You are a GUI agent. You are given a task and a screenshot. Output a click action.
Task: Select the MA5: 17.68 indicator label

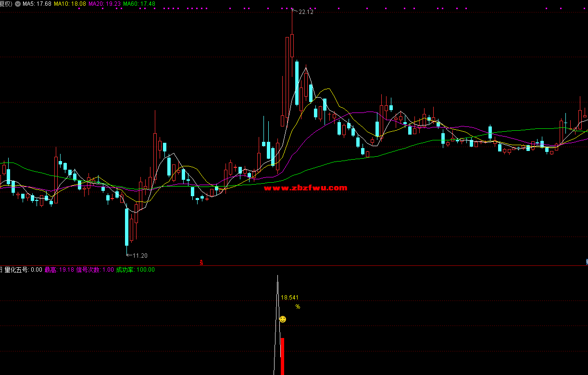[x=37, y=4]
